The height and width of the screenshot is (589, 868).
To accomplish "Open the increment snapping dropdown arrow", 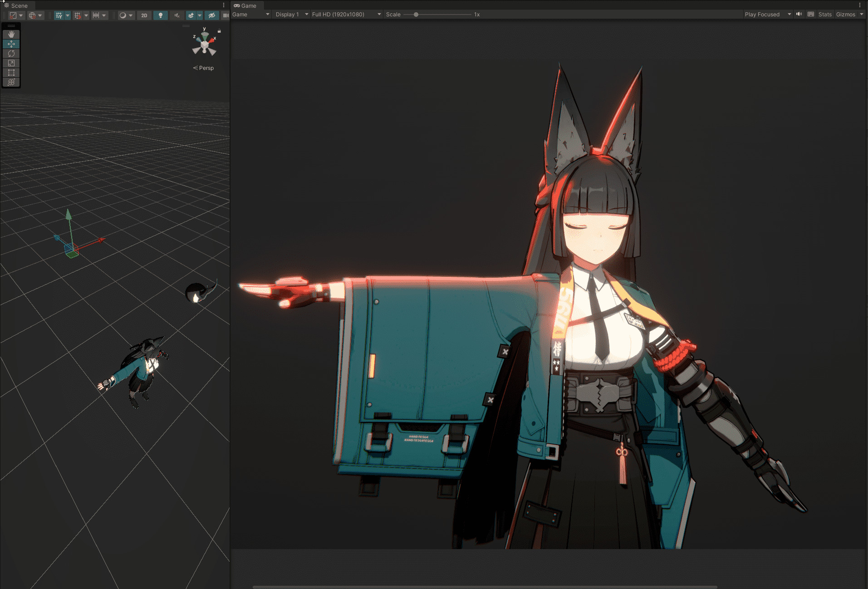I will click(104, 15).
